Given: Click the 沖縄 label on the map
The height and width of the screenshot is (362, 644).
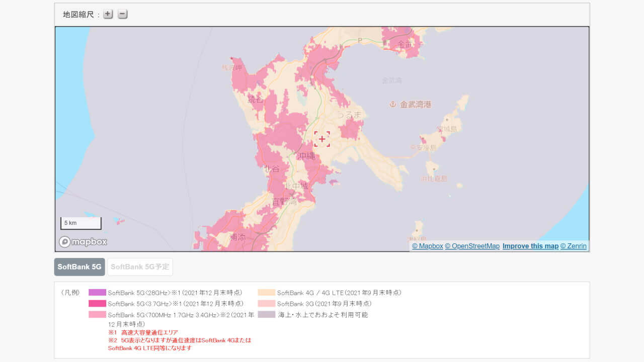Looking at the screenshot, I should (x=307, y=156).
